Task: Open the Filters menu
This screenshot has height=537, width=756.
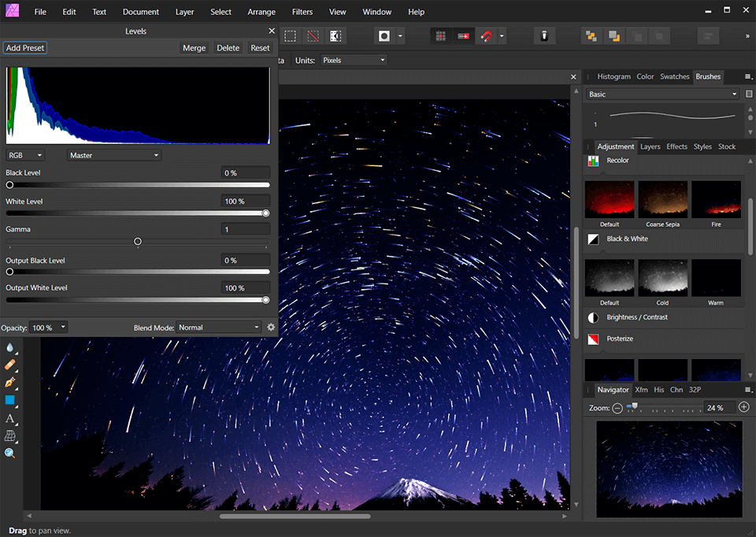Action: pos(302,11)
